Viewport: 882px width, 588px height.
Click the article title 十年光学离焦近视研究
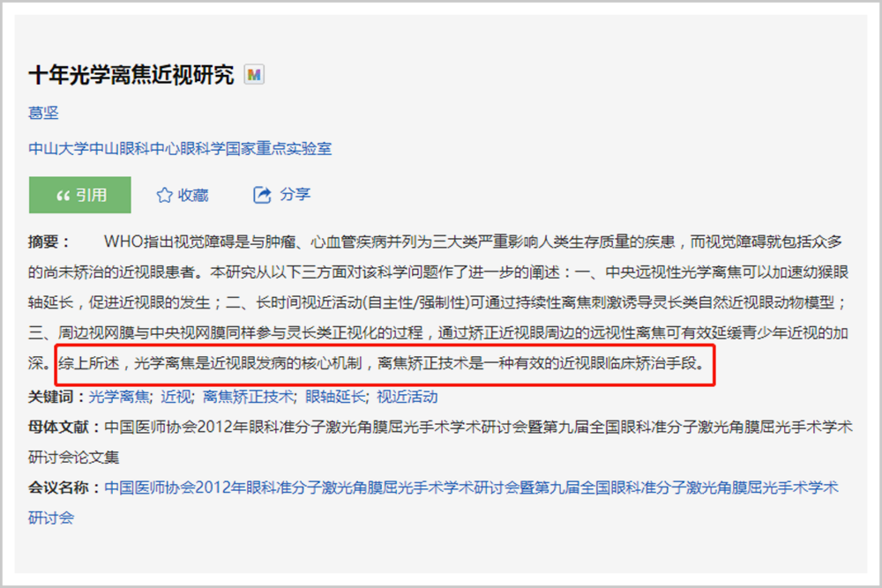pyautogui.click(x=131, y=74)
